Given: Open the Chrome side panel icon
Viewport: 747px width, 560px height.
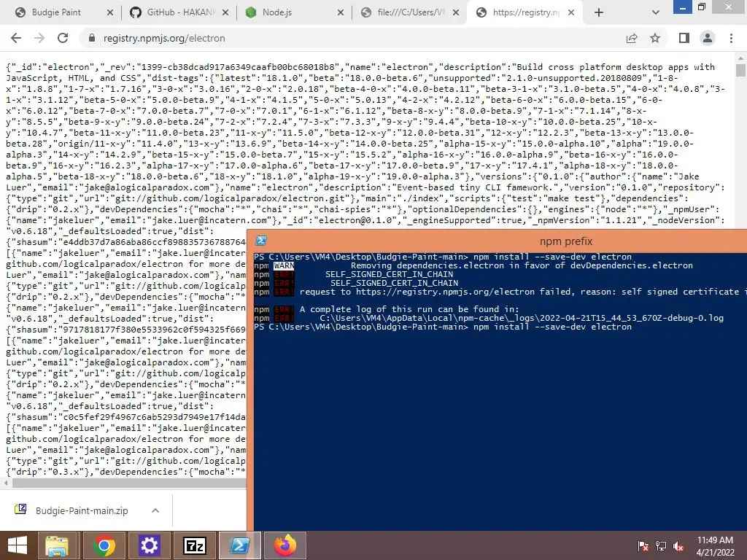Looking at the screenshot, I should pyautogui.click(x=684, y=38).
